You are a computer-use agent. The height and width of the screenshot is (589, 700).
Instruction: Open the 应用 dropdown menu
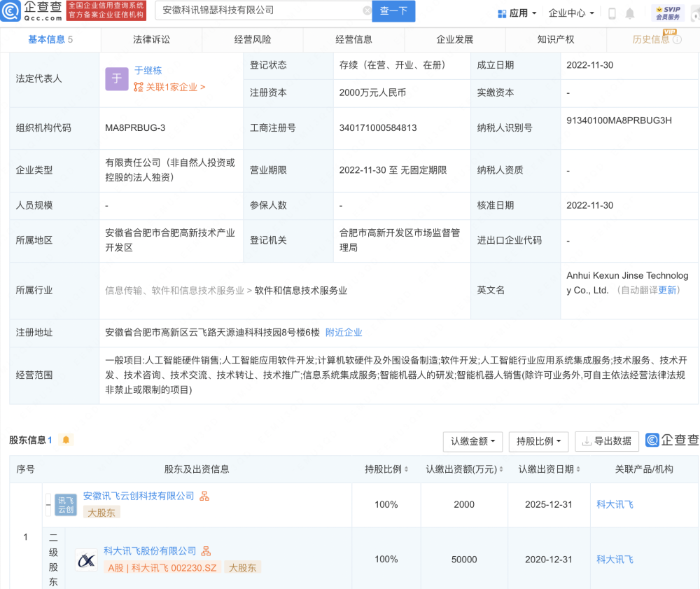pyautogui.click(x=517, y=13)
